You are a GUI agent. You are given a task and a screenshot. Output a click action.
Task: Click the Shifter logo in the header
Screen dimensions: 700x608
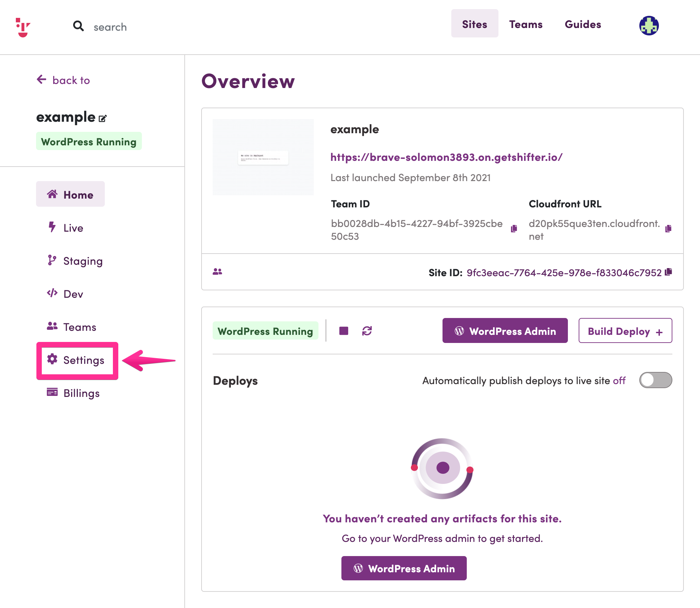(x=23, y=27)
